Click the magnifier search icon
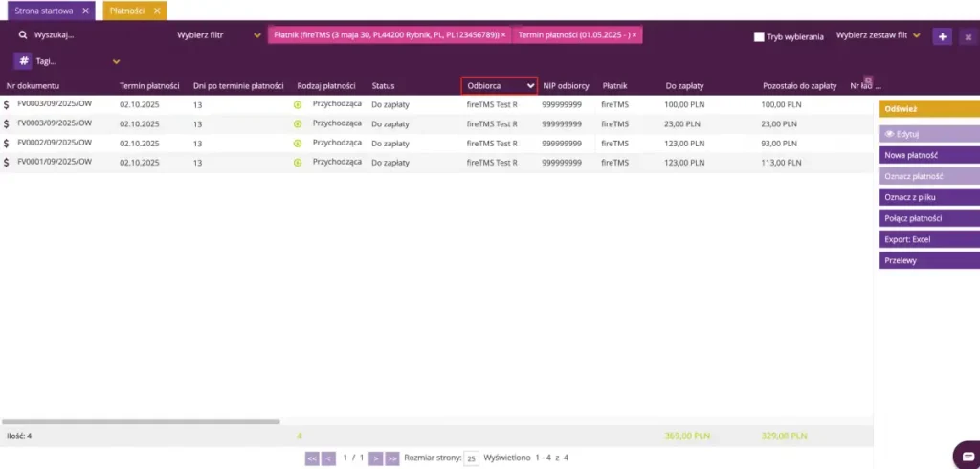980x469 pixels. point(22,35)
